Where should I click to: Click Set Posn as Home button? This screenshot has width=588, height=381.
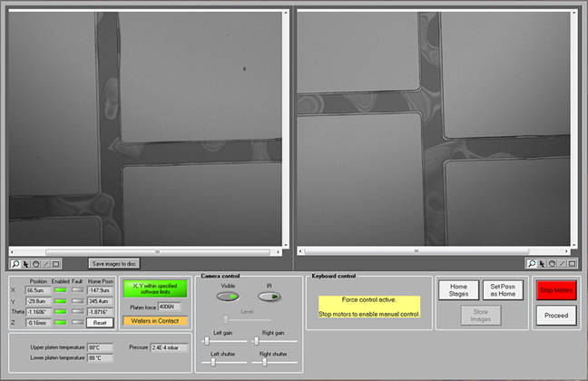coord(503,289)
